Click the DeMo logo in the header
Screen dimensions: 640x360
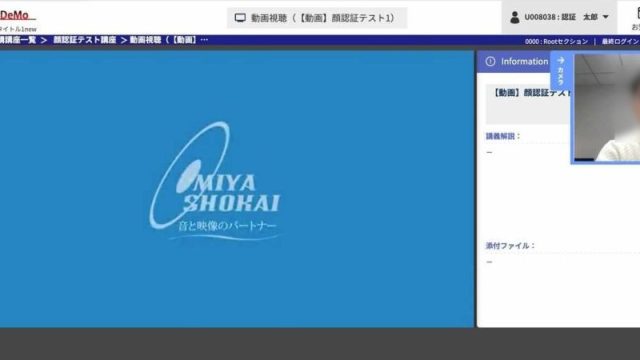coord(16,16)
